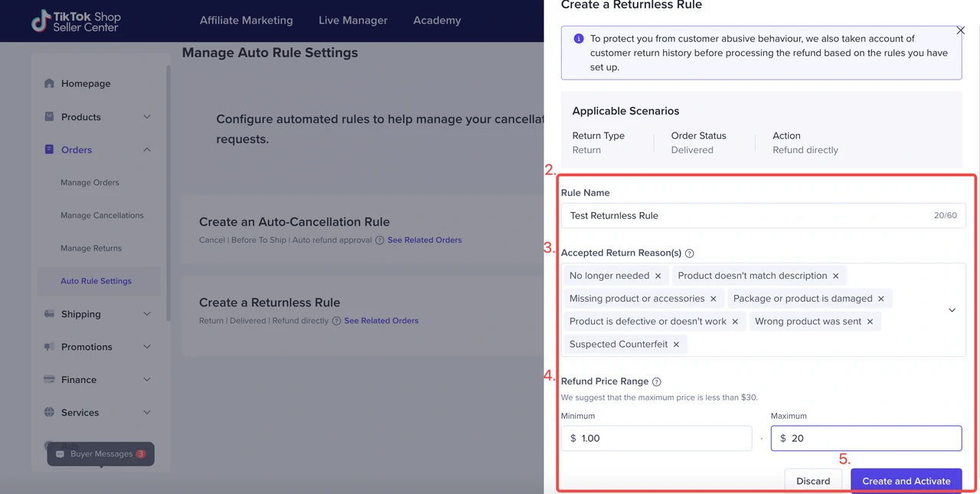Click the 'Delivered' order status value
Screen dimensions: 980x494
pos(692,150)
